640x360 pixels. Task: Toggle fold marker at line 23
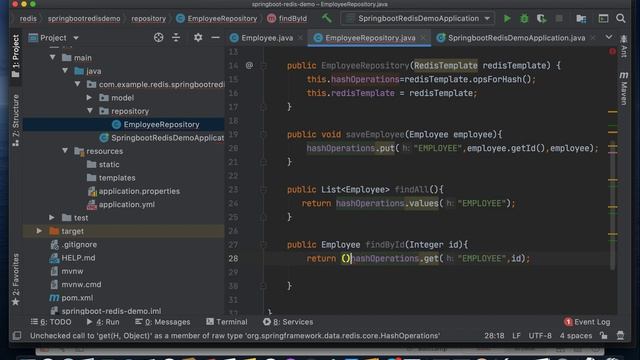[264, 189]
